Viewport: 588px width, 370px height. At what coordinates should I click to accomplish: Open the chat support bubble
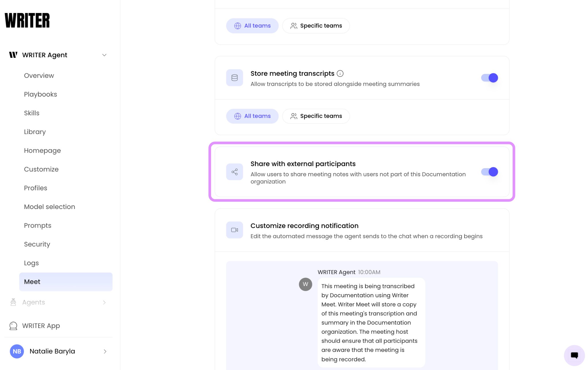[x=574, y=355]
